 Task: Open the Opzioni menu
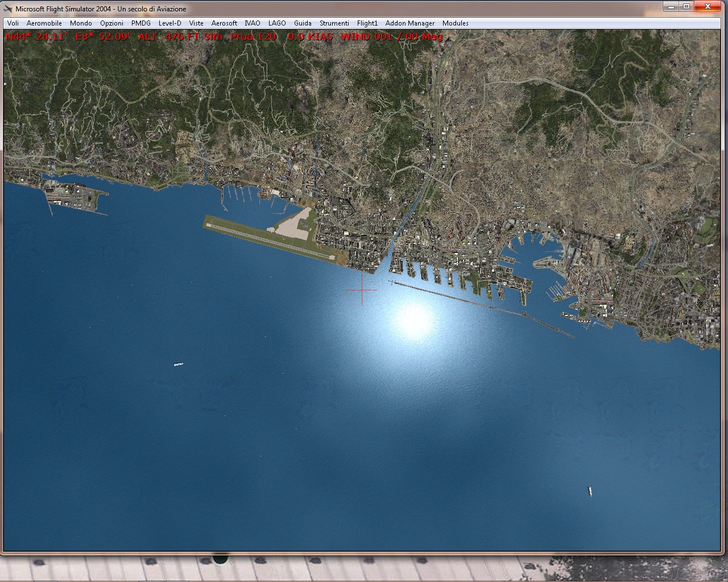pyautogui.click(x=111, y=23)
